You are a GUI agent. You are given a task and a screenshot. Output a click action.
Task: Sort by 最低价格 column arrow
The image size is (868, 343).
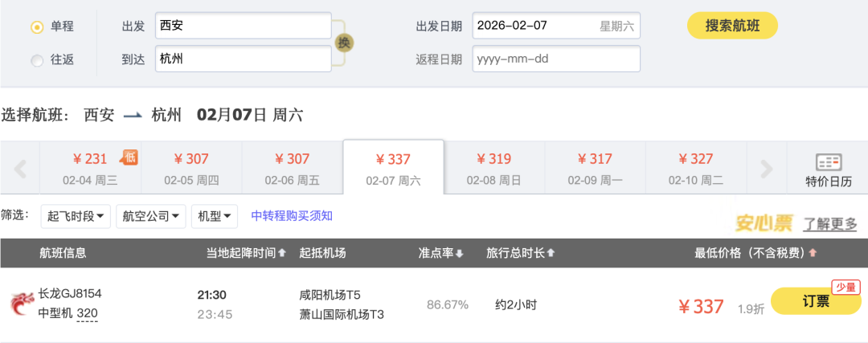pos(813,253)
